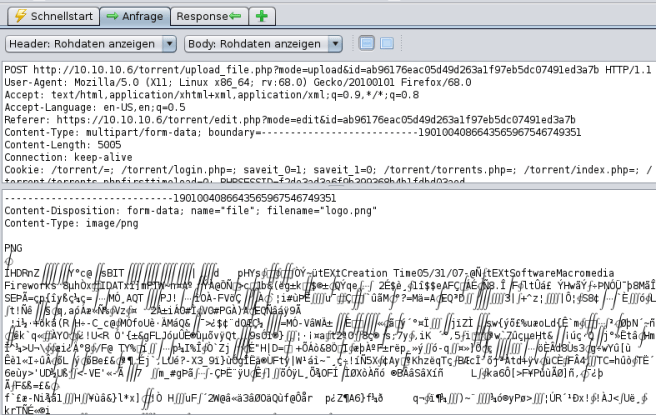Place cursor in the POST request line

coord(300,68)
